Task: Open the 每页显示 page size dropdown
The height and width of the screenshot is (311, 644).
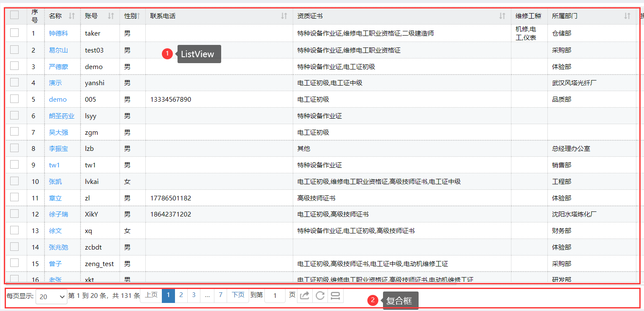Action: tap(51, 297)
